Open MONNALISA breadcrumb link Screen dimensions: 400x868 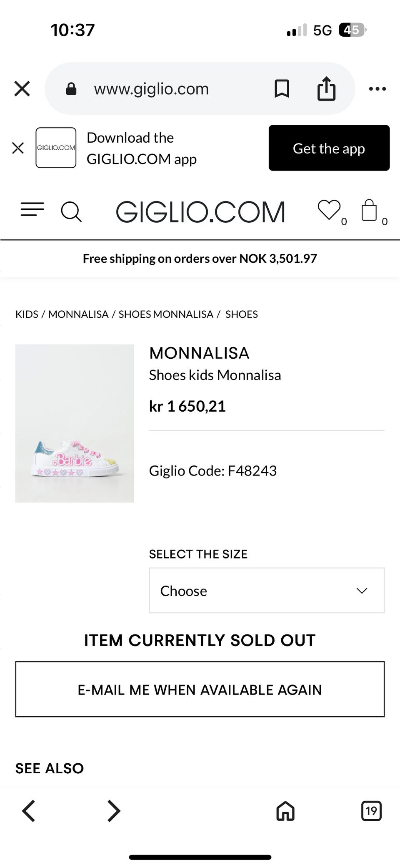pos(78,314)
